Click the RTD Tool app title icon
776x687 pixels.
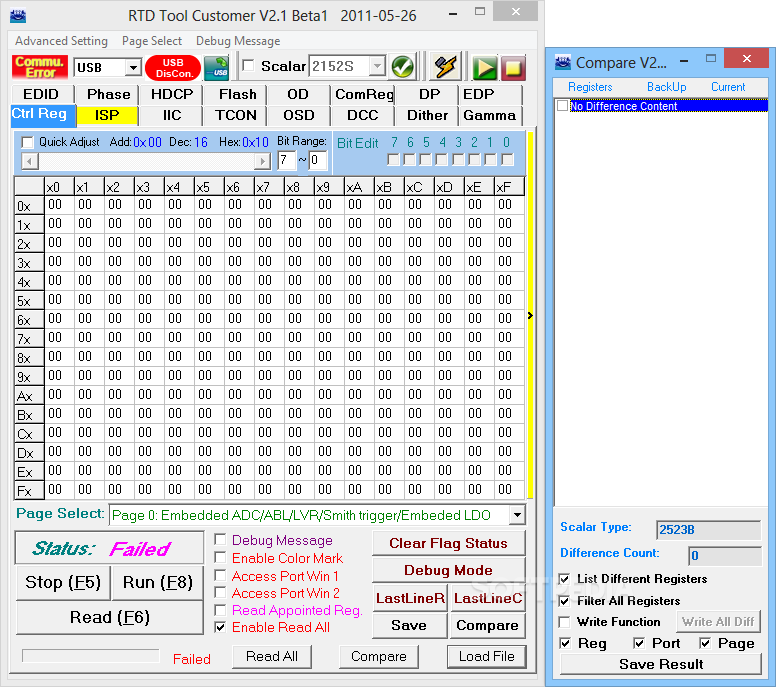[x=18, y=16]
